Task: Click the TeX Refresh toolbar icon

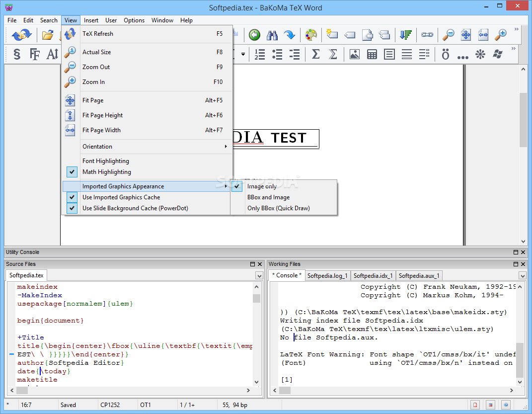Action: coord(21,35)
